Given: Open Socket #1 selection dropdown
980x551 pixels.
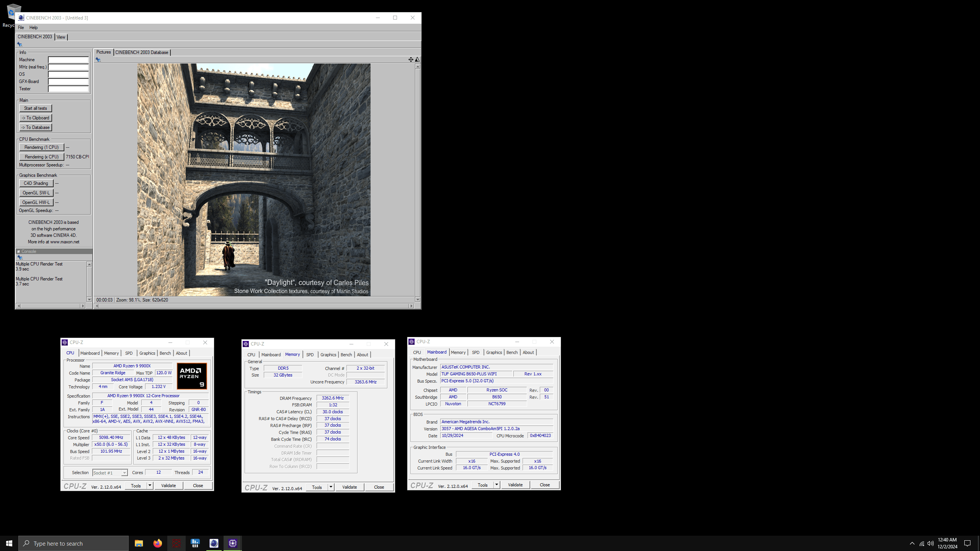Looking at the screenshot, I should tap(110, 473).
